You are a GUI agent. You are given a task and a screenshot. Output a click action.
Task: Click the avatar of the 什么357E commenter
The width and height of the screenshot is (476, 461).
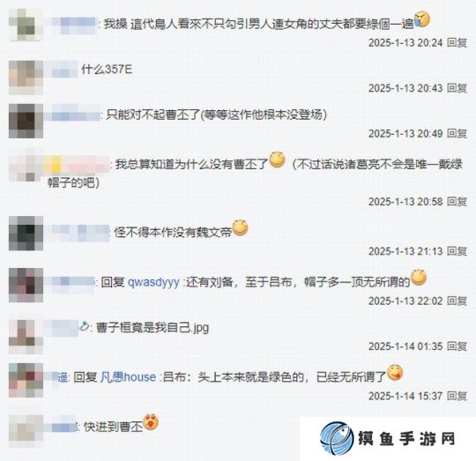click(x=26, y=78)
